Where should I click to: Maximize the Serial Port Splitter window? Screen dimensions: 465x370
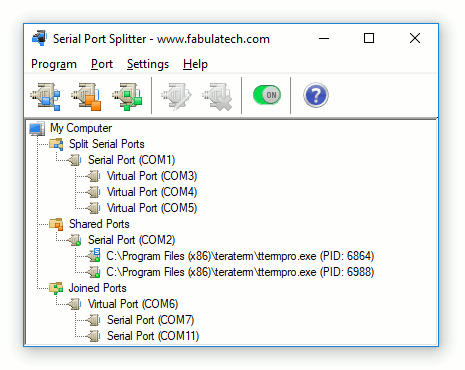(369, 38)
